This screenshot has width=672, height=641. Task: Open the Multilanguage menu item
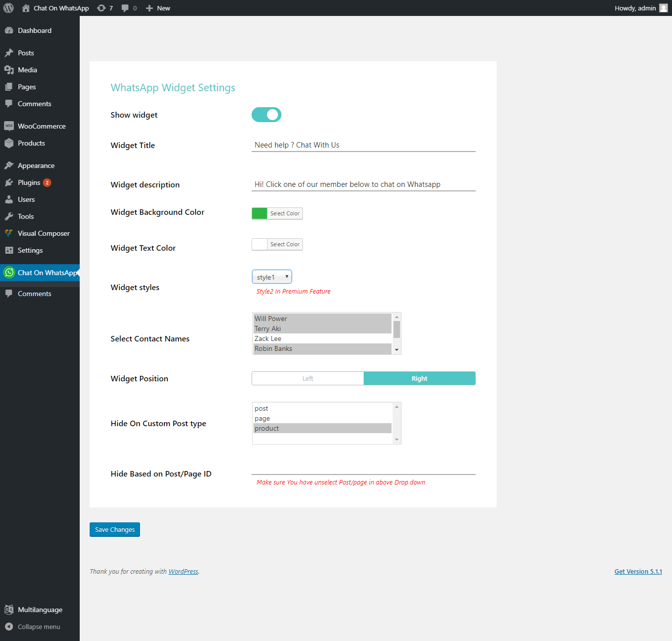40,610
